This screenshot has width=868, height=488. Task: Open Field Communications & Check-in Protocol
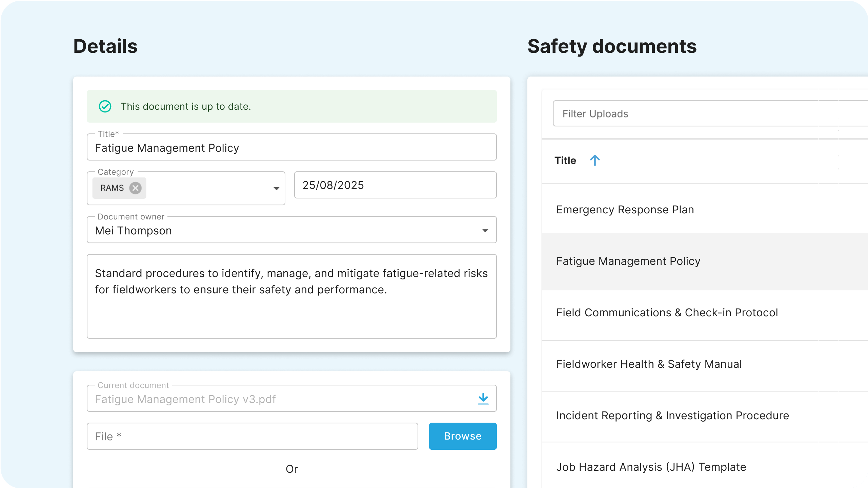pyautogui.click(x=667, y=313)
